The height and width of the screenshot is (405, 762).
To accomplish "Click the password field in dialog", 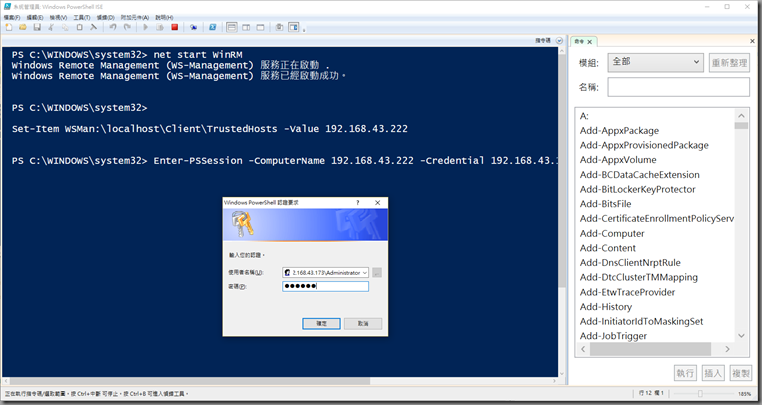I will click(x=325, y=286).
